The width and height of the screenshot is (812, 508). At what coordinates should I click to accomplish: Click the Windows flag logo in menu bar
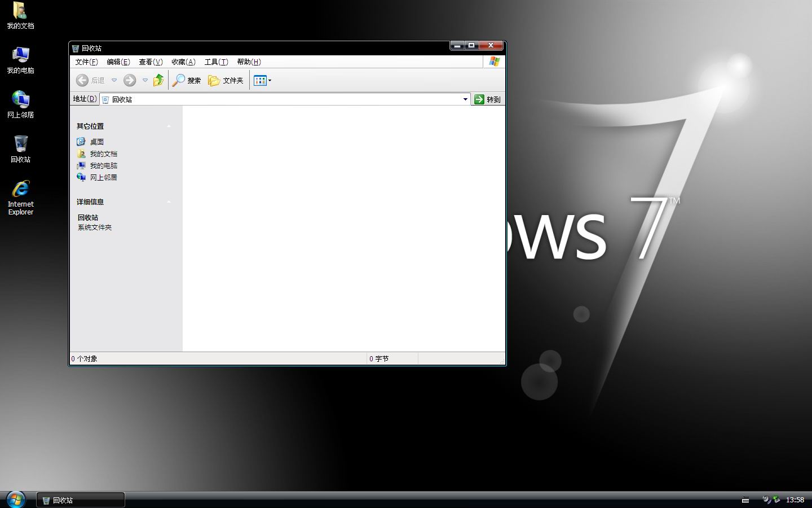[x=495, y=62]
